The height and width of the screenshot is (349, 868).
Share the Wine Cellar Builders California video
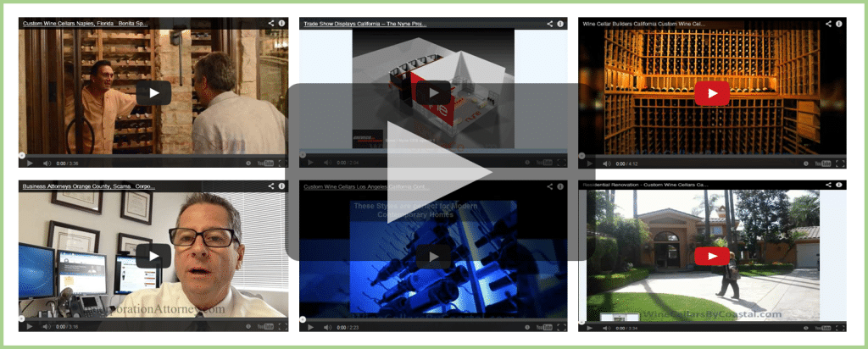pyautogui.click(x=829, y=24)
